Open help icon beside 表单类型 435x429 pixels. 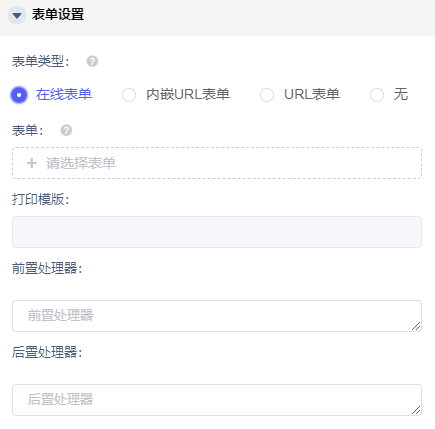pos(92,61)
